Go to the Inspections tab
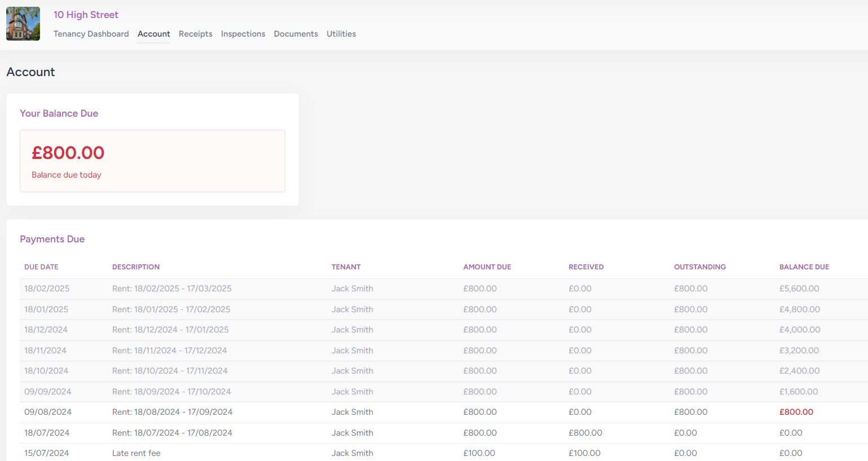The image size is (868, 461). coord(243,34)
